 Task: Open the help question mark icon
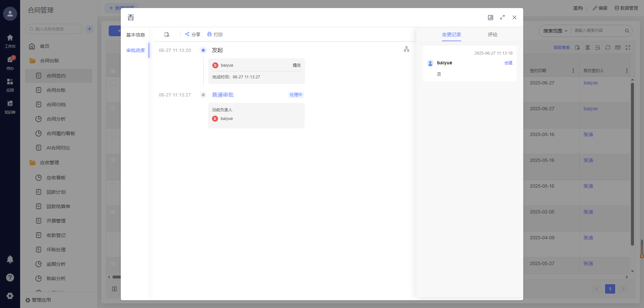point(10,278)
